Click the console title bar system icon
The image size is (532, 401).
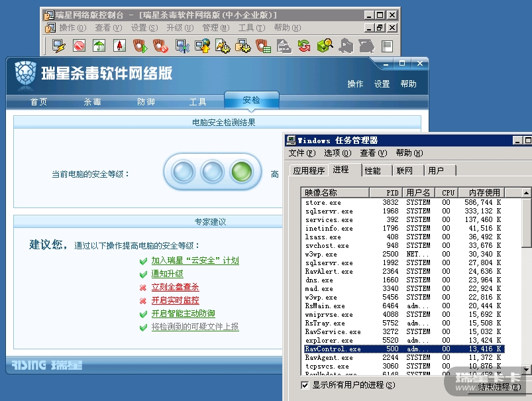(x=49, y=15)
